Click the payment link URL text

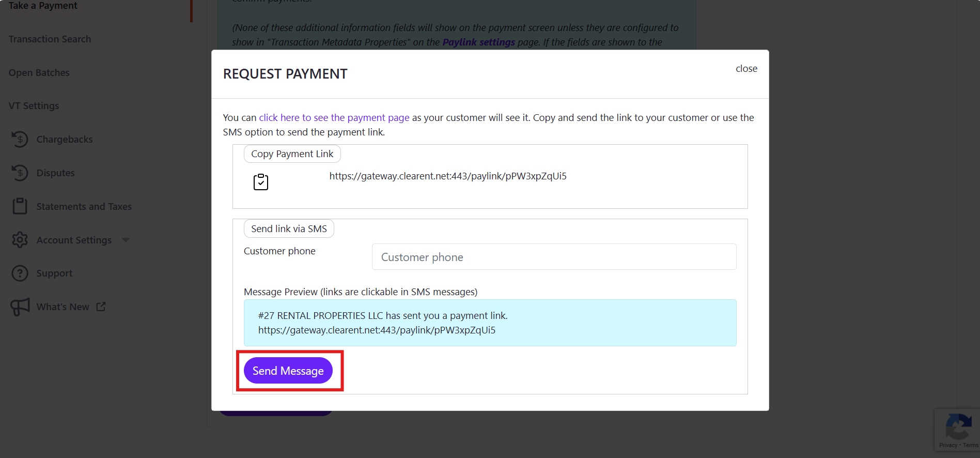click(447, 176)
